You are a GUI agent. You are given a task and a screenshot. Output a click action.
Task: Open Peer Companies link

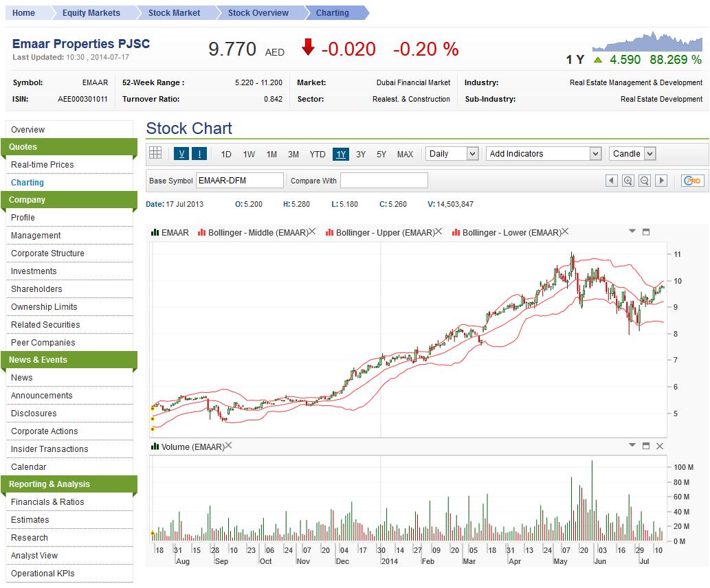coord(43,343)
